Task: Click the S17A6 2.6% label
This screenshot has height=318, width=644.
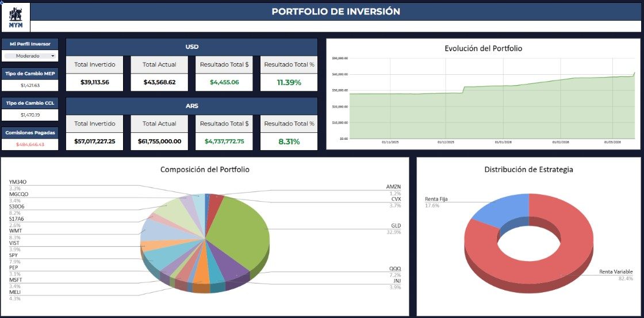Action: 17,222
